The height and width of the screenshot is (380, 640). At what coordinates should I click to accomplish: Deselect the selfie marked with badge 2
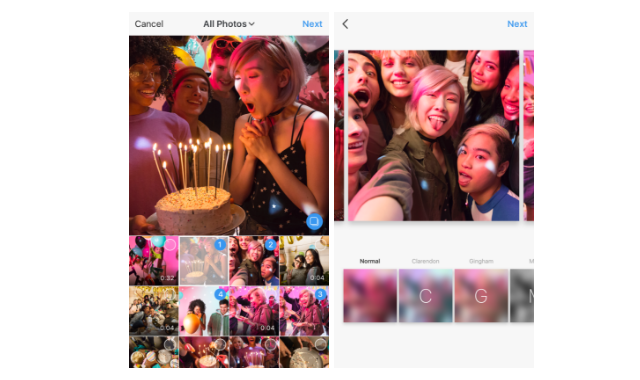click(270, 244)
